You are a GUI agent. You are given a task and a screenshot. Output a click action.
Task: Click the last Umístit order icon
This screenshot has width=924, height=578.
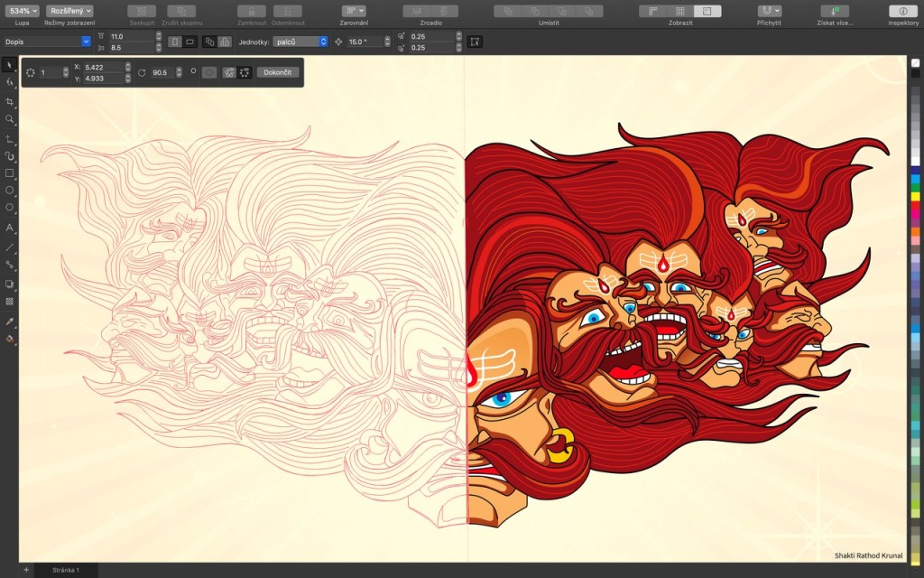click(588, 11)
